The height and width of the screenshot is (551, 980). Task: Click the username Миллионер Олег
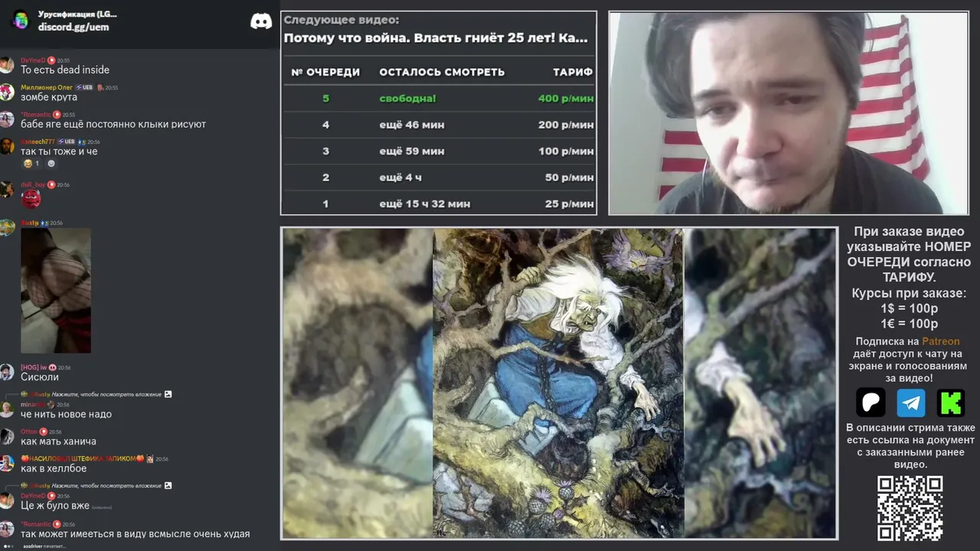click(x=47, y=87)
